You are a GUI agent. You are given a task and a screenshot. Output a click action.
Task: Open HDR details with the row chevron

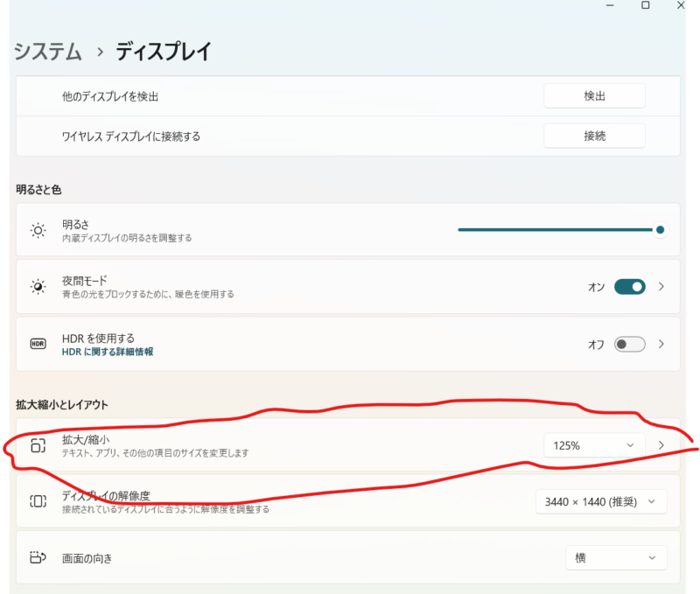coord(661,344)
